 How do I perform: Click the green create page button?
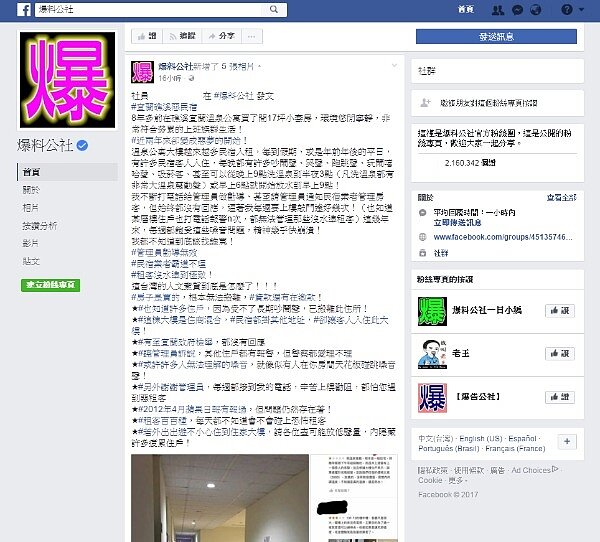(51, 285)
